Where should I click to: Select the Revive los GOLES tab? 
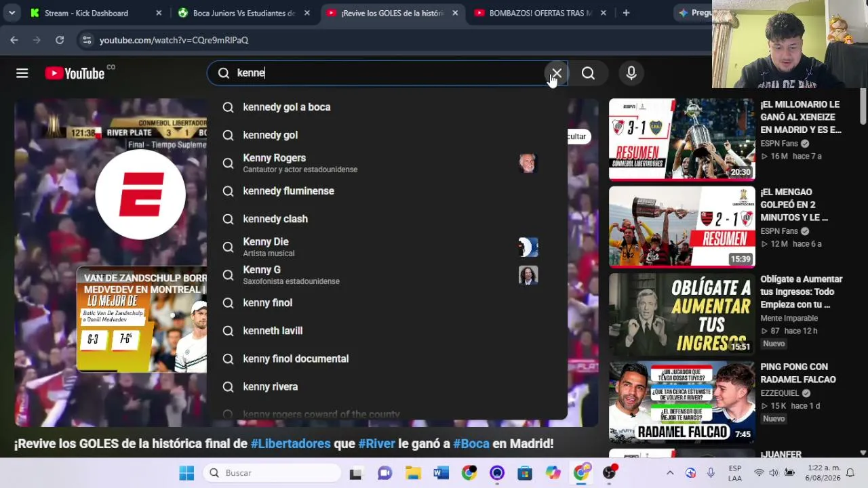(392, 13)
